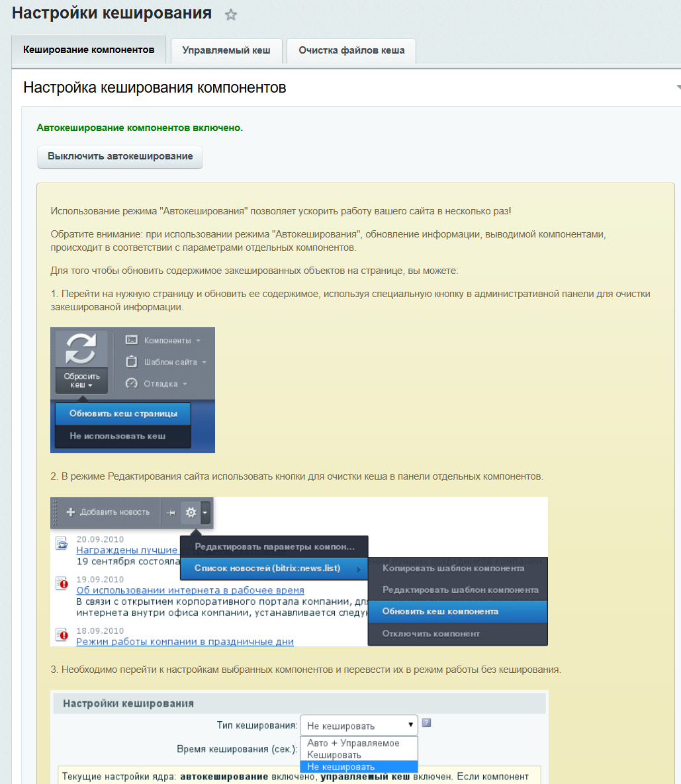Open the dropdown arrow beside the gear
The image size is (681, 784).
click(x=205, y=513)
